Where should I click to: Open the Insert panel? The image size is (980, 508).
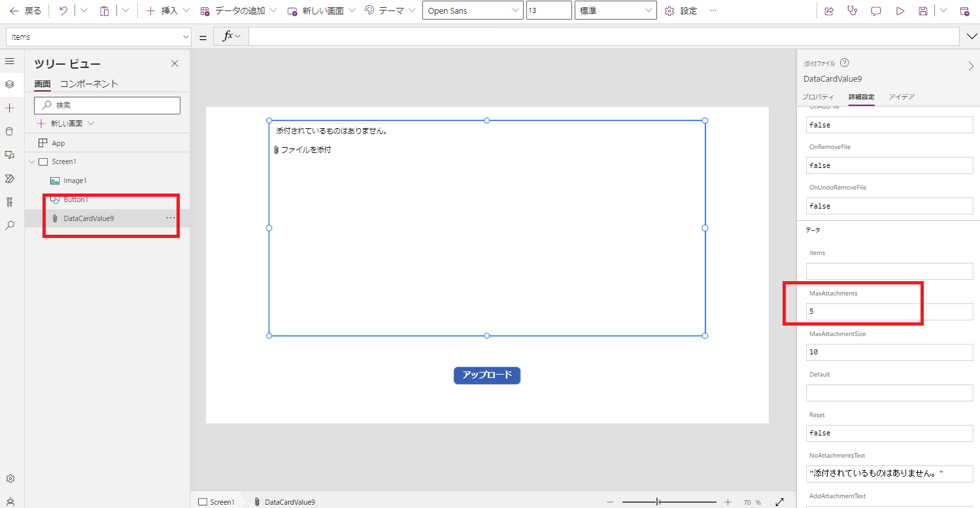tap(9, 107)
